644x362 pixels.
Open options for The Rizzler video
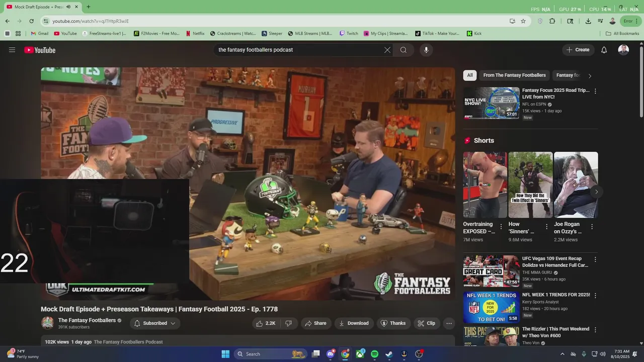point(595,330)
